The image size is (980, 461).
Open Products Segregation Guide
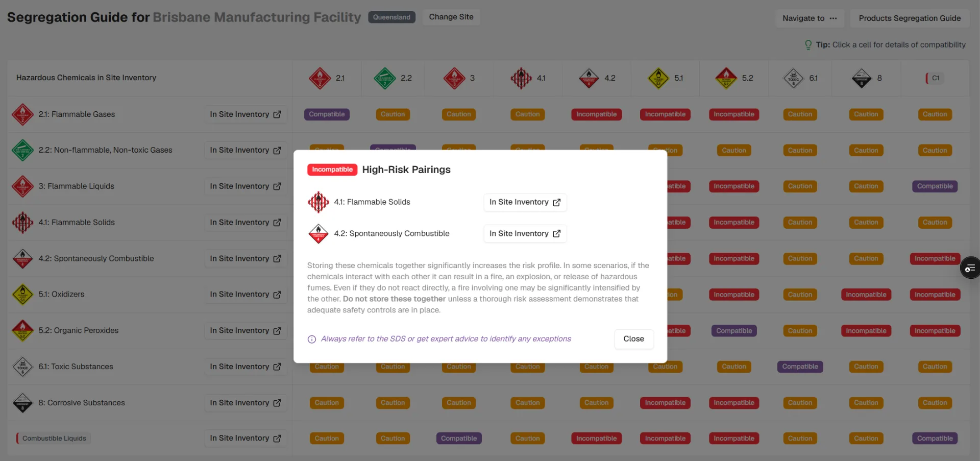910,18
